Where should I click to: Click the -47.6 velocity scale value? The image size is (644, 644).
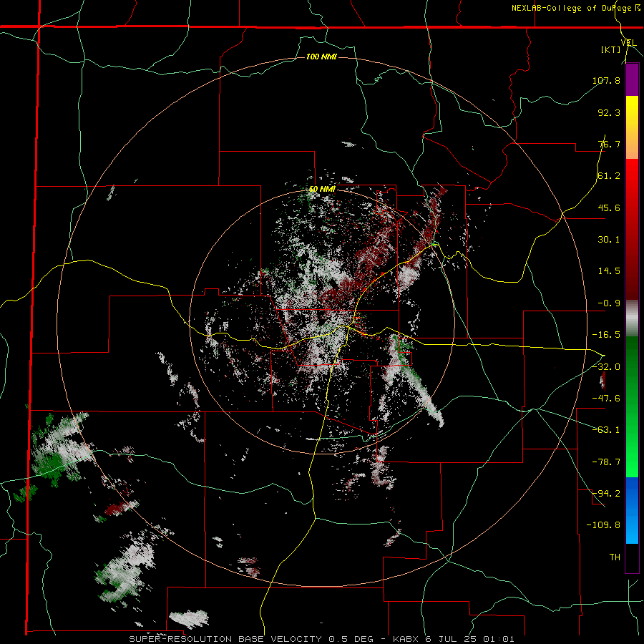click(606, 399)
